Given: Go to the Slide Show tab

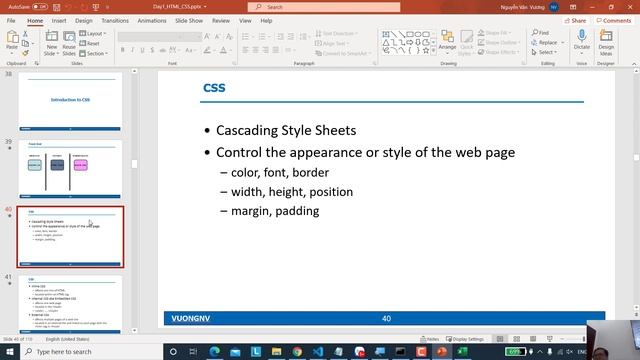Looking at the screenshot, I should [189, 20].
